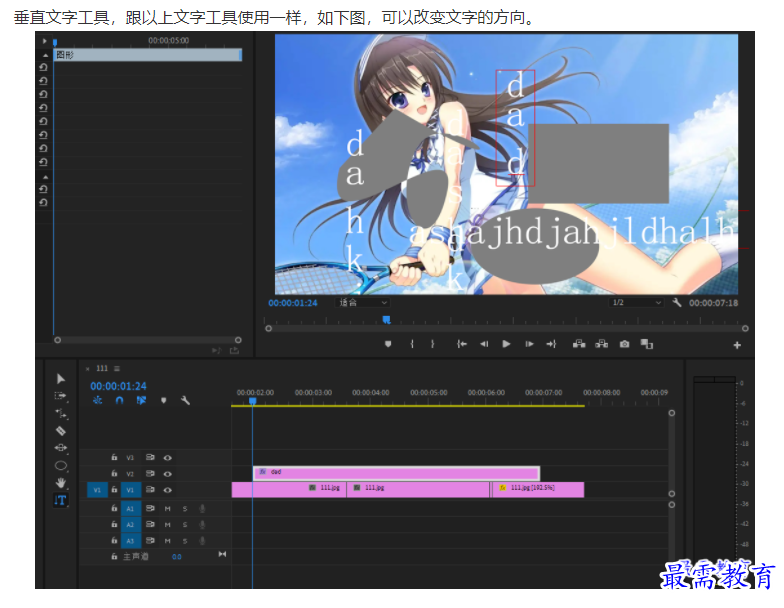The width and height of the screenshot is (784, 608).
Task: Toggle the Linked Selection icon
Action: coord(142,400)
